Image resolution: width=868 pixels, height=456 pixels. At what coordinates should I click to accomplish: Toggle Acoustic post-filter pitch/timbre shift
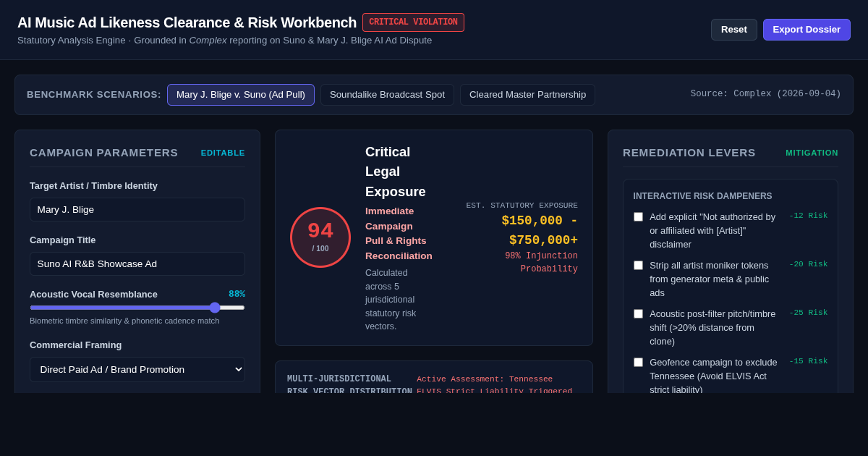(638, 313)
